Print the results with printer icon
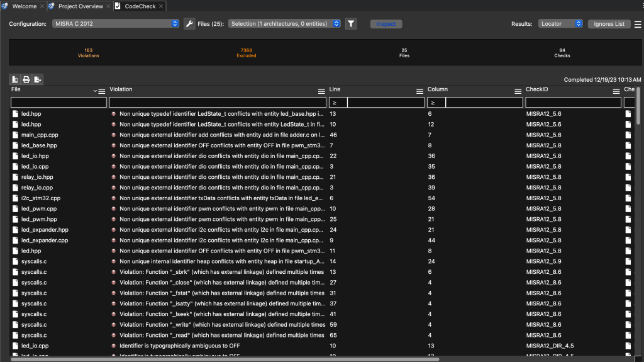 coord(26,79)
